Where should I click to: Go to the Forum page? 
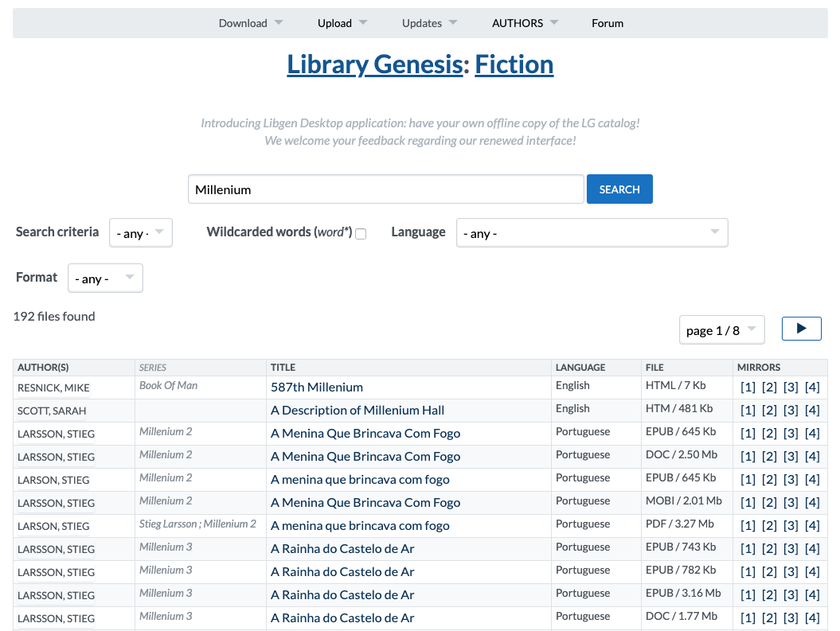pyautogui.click(x=608, y=23)
